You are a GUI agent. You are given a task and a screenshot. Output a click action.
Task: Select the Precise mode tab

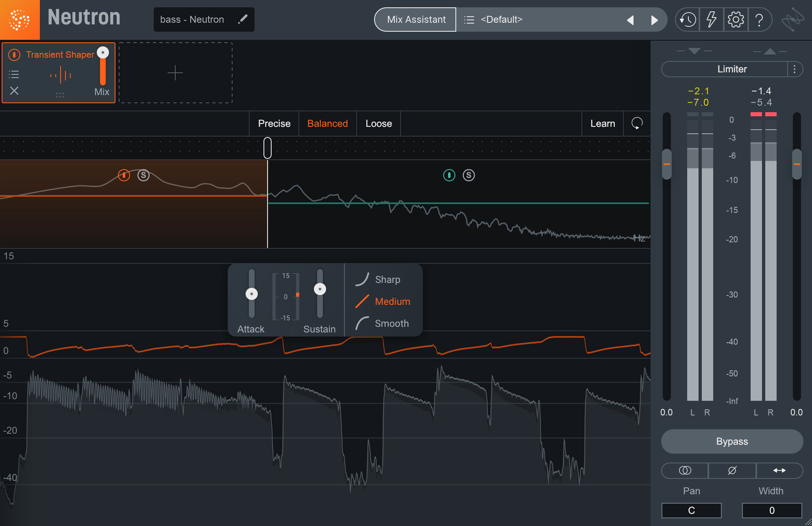(274, 124)
